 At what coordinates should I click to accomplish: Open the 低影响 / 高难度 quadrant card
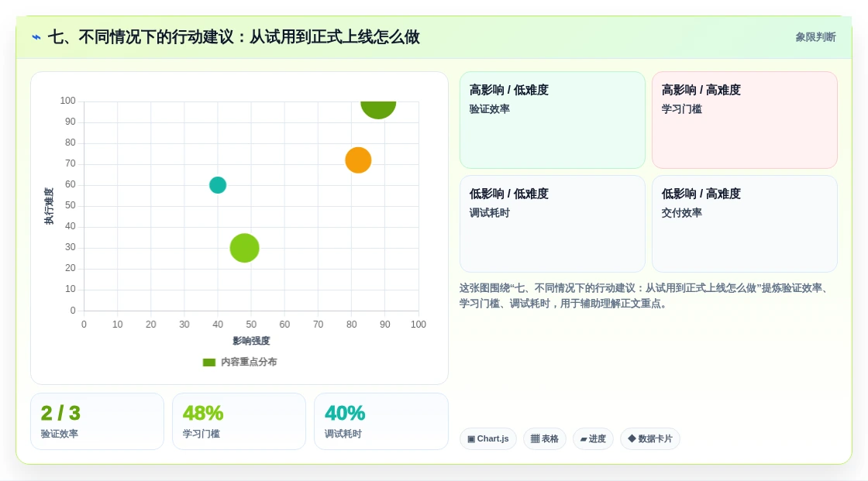pyautogui.click(x=745, y=224)
